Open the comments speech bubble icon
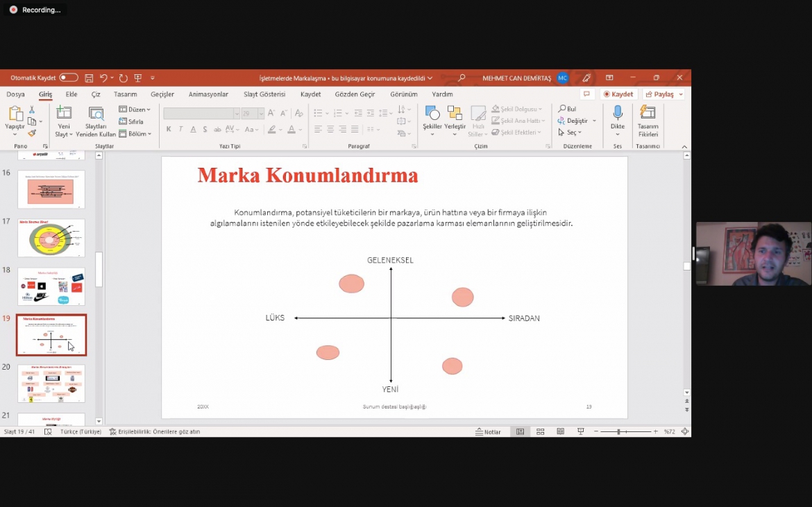The width and height of the screenshot is (812, 507). tap(586, 94)
